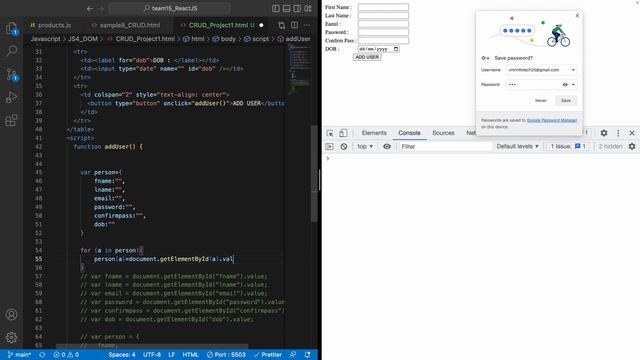
Task: Open the Google Password Manager link
Action: (552, 120)
